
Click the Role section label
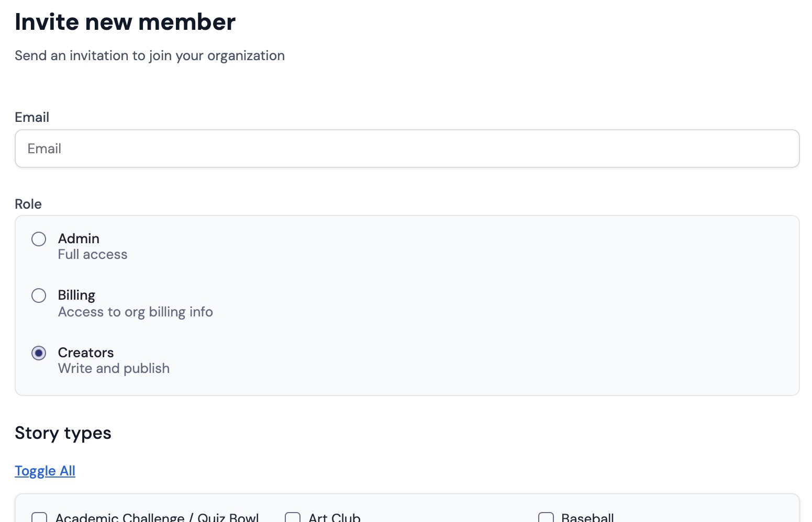tap(28, 204)
